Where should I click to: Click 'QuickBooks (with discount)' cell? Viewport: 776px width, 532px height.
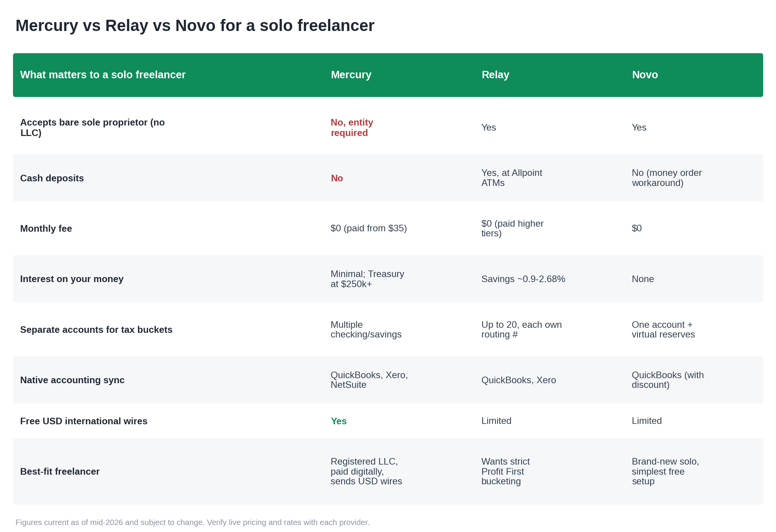(x=667, y=380)
